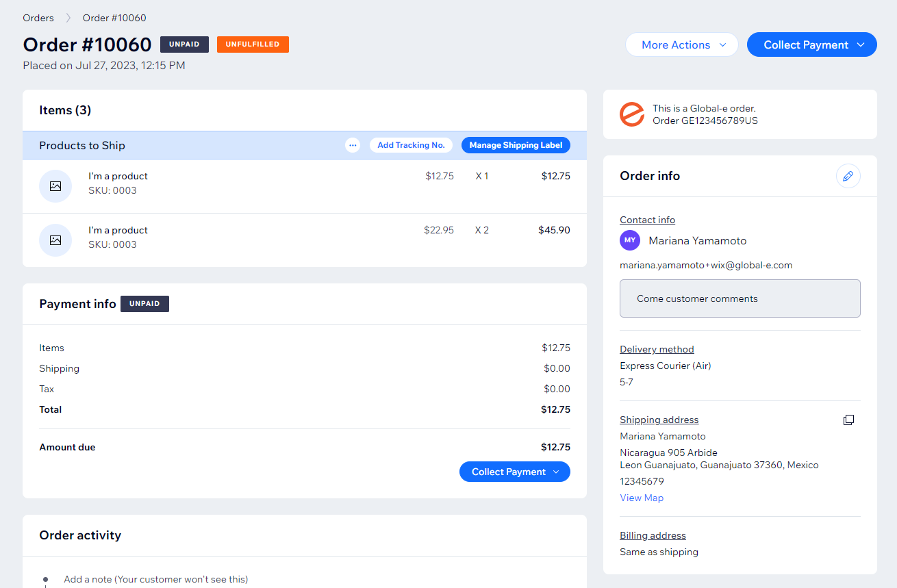Click the UNPAID badge next to order title
897x588 pixels.
click(184, 44)
